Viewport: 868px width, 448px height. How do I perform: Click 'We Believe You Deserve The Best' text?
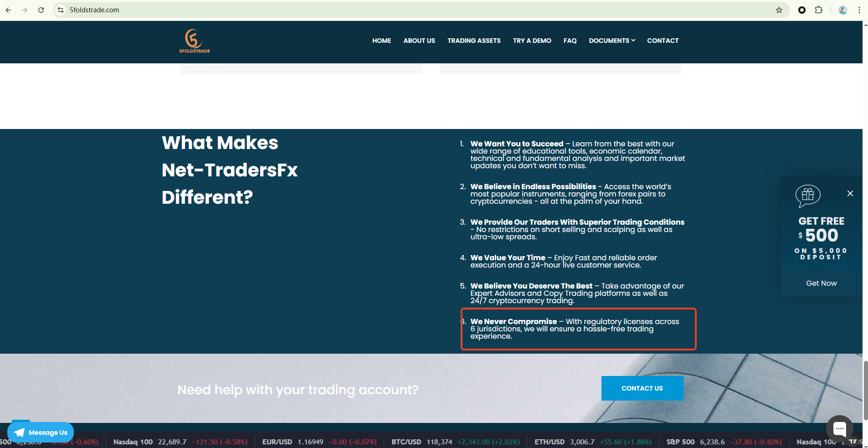(x=531, y=286)
